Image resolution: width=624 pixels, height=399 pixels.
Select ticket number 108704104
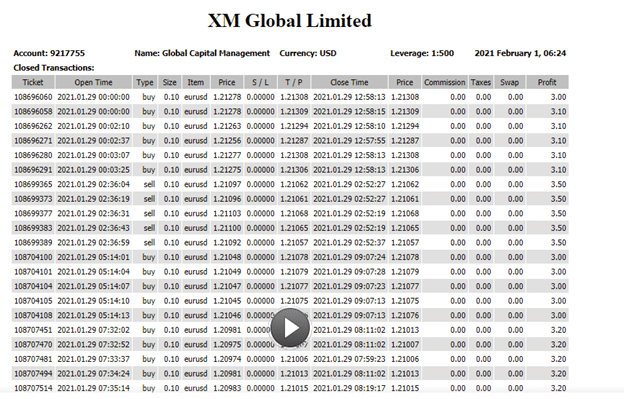pos(33,286)
